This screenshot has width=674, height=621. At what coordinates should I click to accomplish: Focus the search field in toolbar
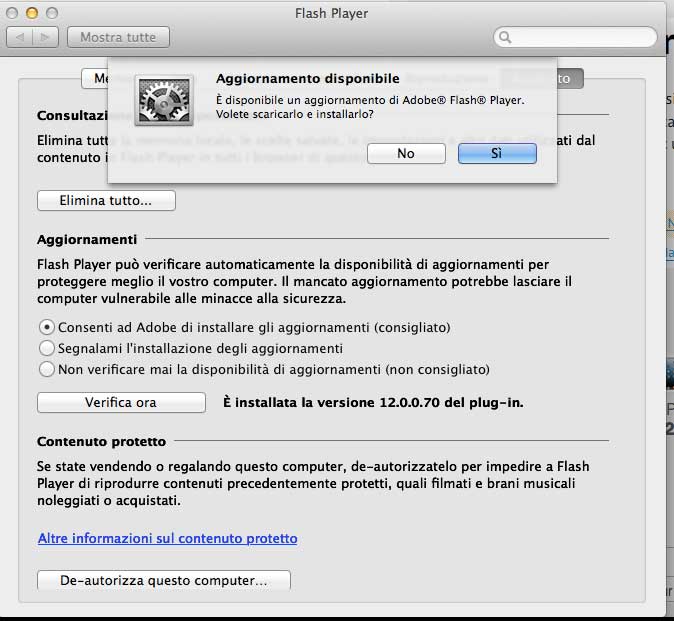coord(575,37)
